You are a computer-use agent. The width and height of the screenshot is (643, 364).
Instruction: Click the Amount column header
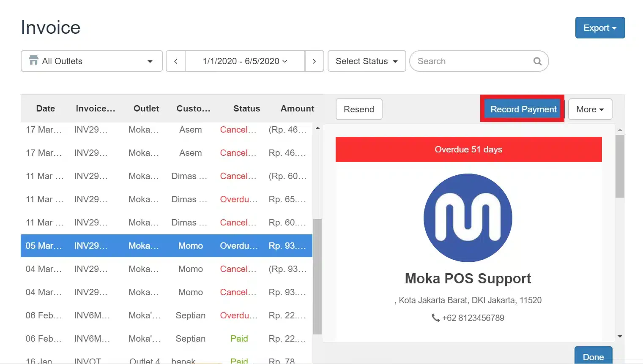point(298,109)
